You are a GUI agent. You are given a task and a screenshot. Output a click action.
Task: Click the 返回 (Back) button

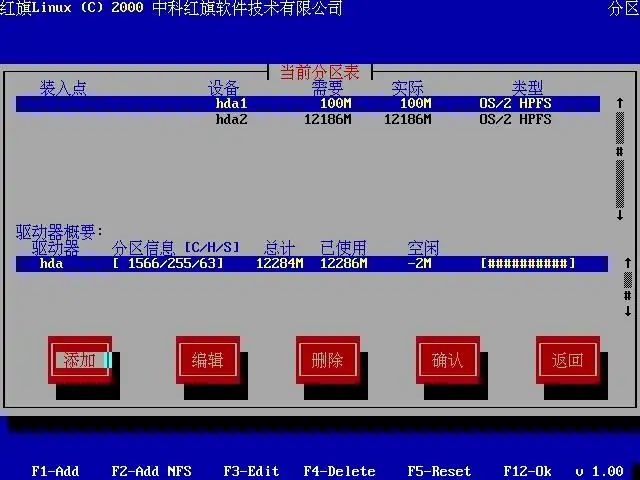pos(568,360)
